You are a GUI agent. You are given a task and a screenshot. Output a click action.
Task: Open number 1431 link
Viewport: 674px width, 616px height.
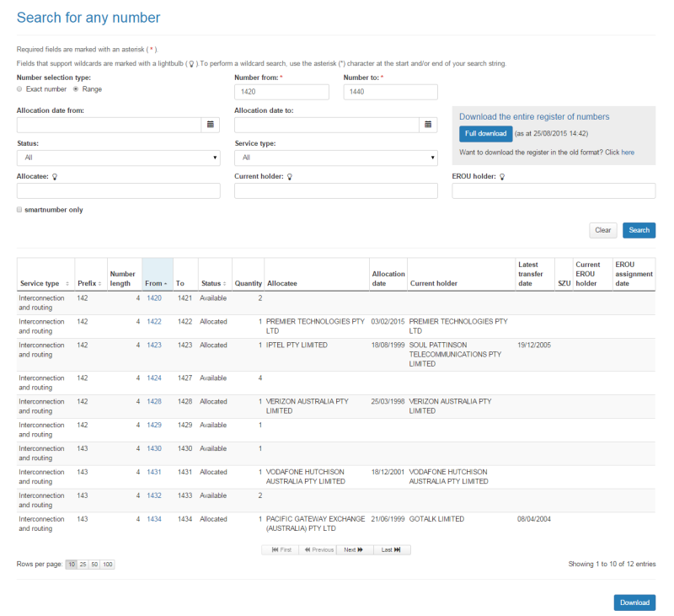point(154,472)
